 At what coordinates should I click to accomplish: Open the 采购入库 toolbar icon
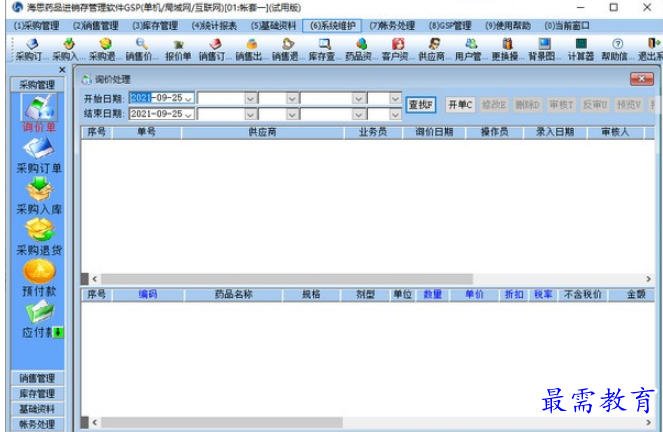coord(68,49)
